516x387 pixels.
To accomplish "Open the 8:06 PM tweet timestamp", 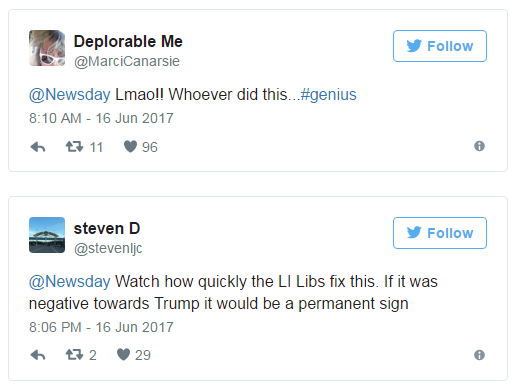I will tap(101, 327).
